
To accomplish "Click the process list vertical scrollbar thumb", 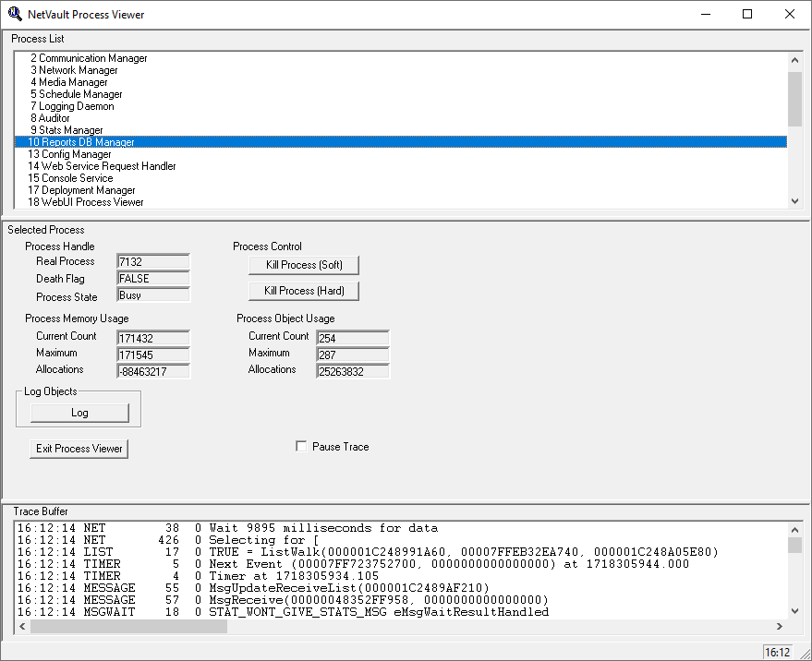I will click(x=795, y=99).
